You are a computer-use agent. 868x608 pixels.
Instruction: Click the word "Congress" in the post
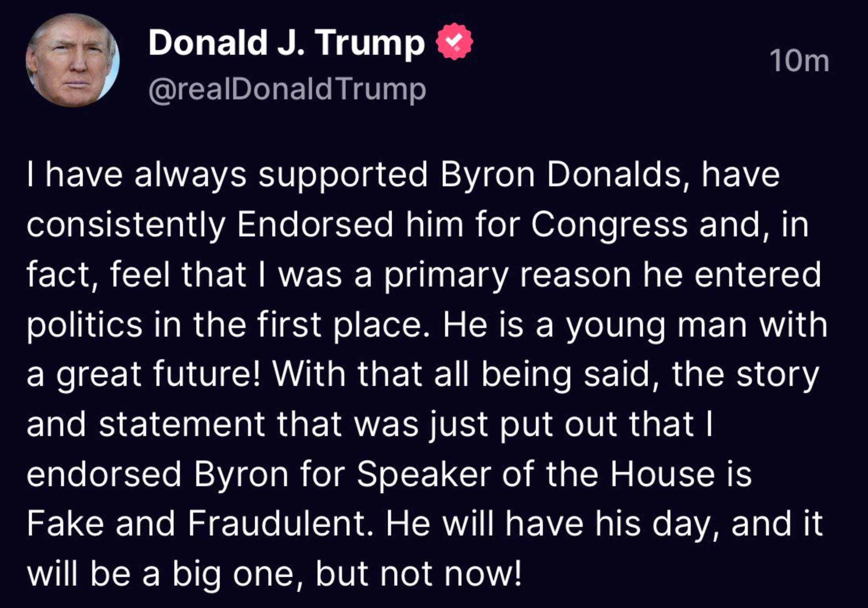point(609,225)
